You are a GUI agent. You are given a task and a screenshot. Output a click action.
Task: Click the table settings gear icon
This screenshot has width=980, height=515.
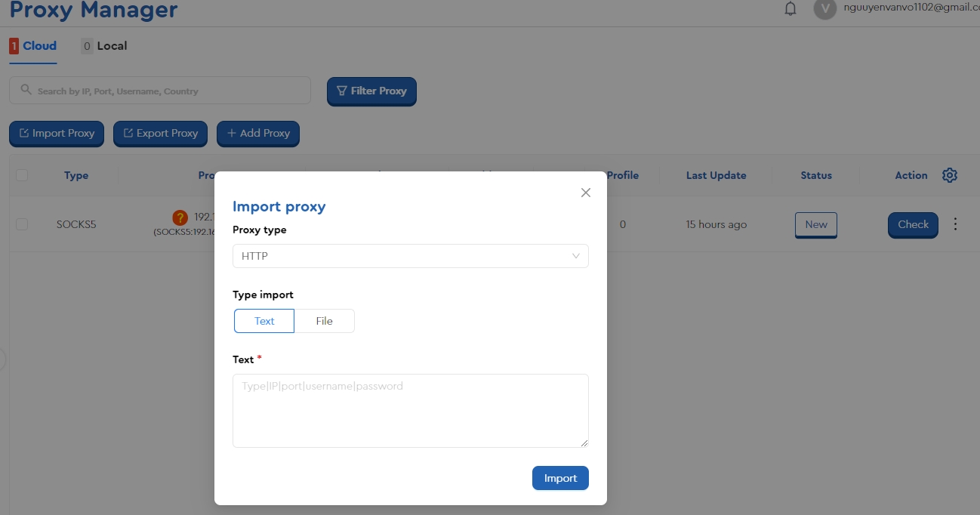pos(950,175)
